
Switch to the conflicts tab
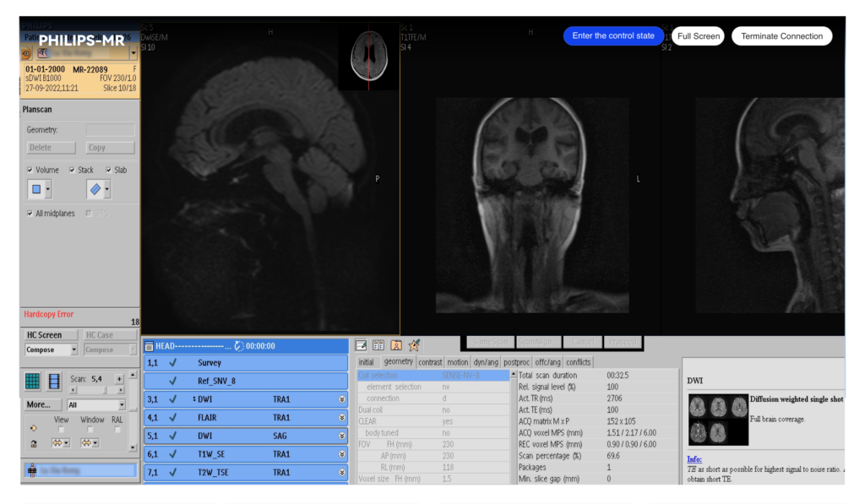click(x=578, y=362)
